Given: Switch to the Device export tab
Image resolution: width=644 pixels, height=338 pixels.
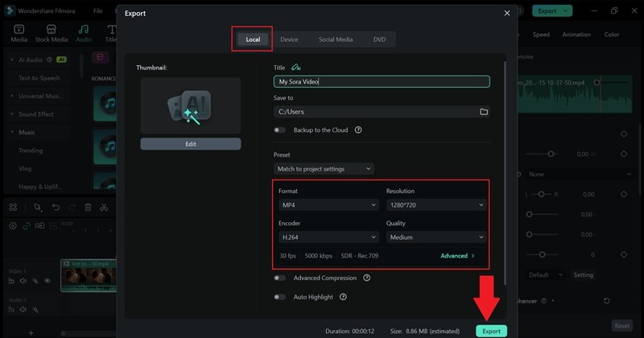Looking at the screenshot, I should (x=289, y=39).
